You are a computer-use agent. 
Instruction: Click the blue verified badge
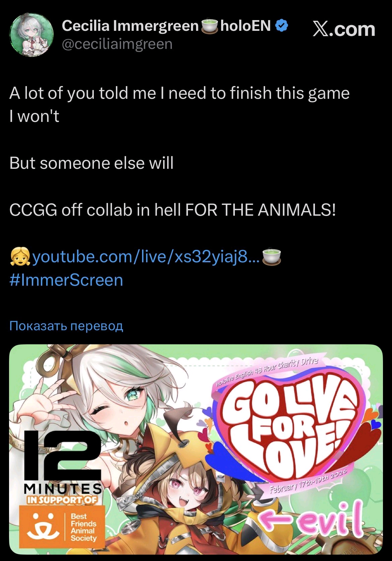pos(281,25)
